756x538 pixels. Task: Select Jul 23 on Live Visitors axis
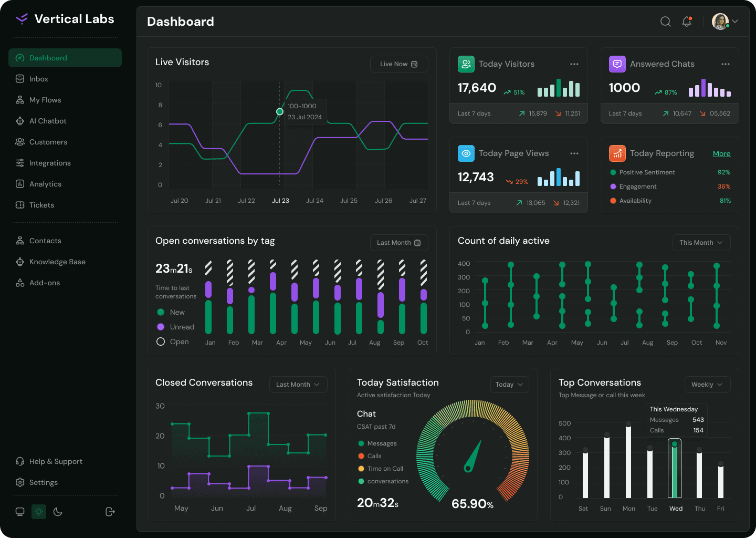coord(280,201)
